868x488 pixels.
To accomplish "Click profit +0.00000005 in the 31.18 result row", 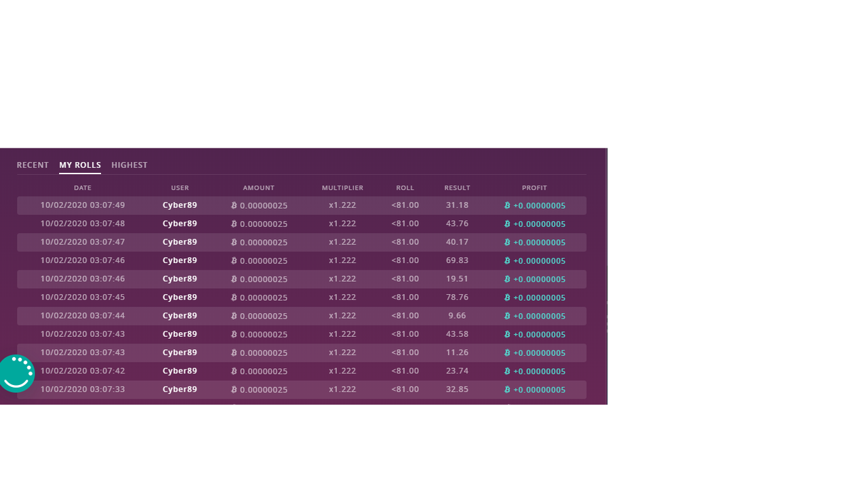I will tap(539, 205).
